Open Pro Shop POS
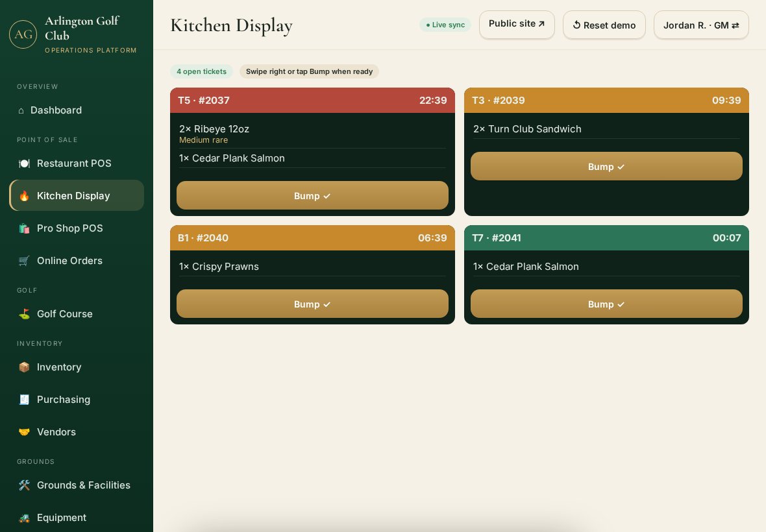This screenshot has width=766, height=532. point(77,228)
